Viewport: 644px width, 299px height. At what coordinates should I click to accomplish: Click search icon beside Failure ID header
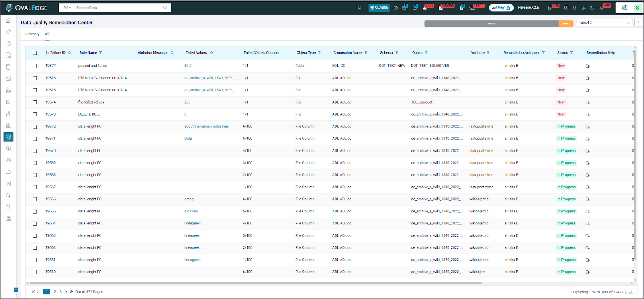coord(70,53)
